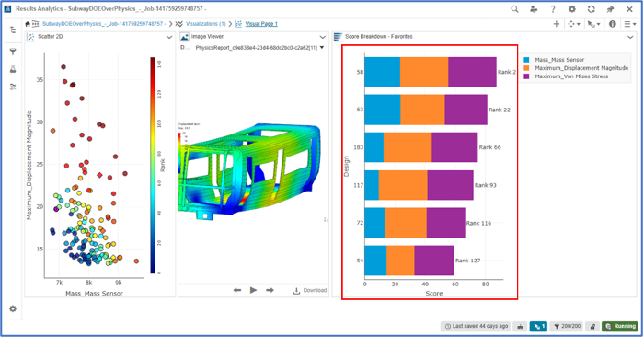Go to previous image with left arrow

click(237, 290)
